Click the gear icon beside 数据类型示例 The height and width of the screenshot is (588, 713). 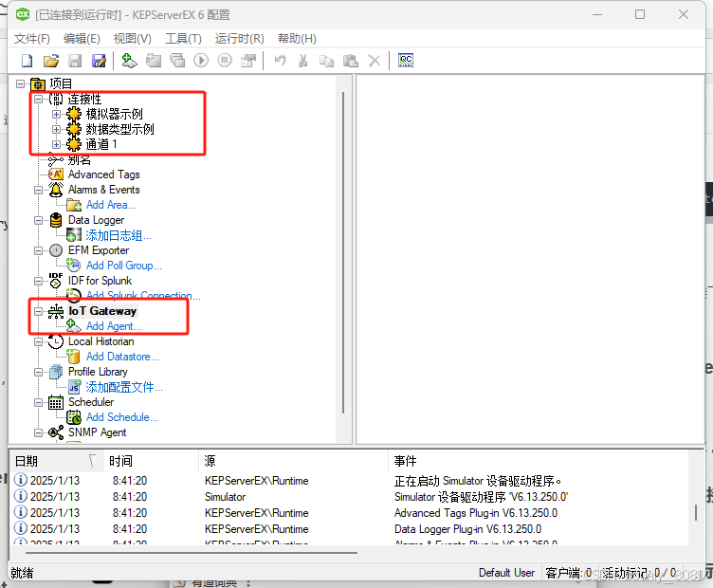click(x=74, y=129)
